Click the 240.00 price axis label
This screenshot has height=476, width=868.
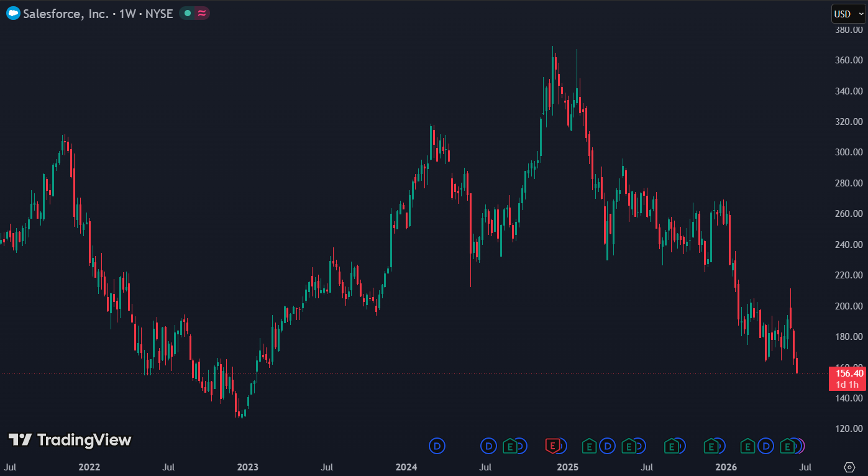point(849,245)
